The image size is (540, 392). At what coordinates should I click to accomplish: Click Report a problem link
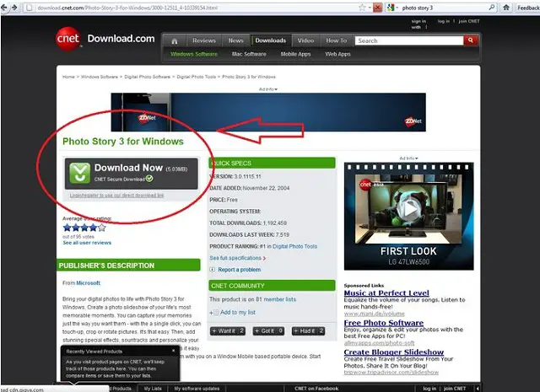(x=240, y=270)
